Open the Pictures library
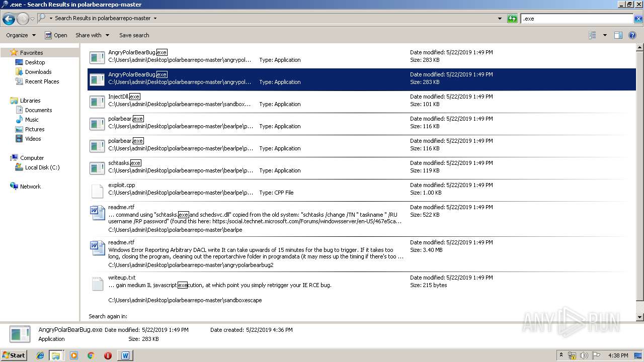The image size is (644, 362). point(35,129)
